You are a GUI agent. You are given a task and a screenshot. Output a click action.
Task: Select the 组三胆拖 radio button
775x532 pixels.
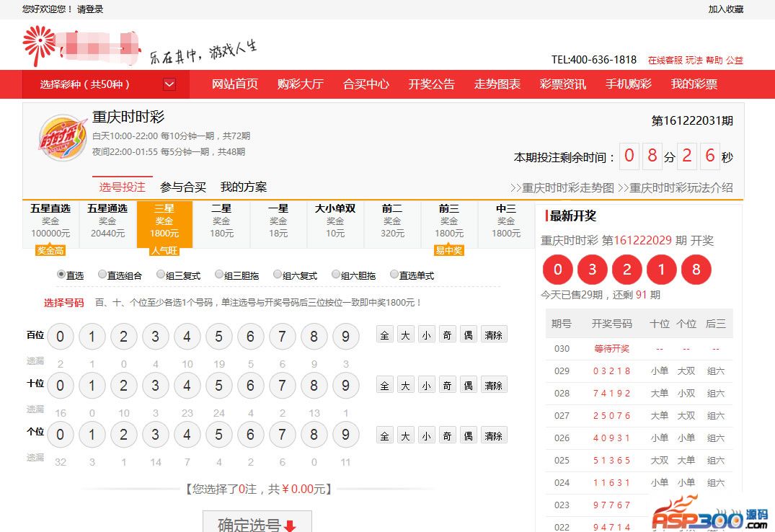click(219, 274)
